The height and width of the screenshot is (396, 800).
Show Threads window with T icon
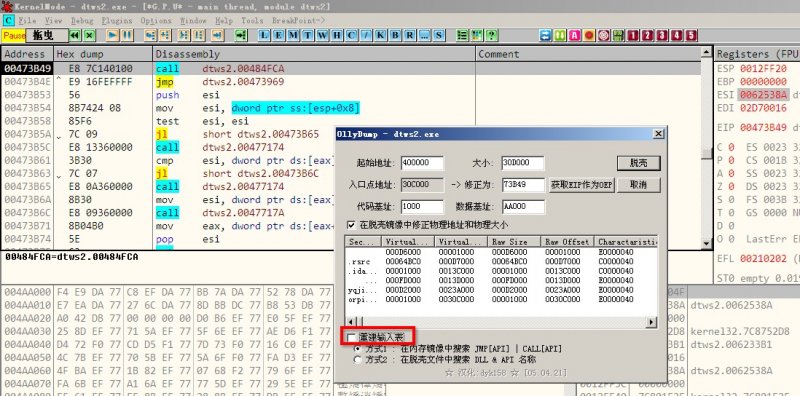[308, 35]
